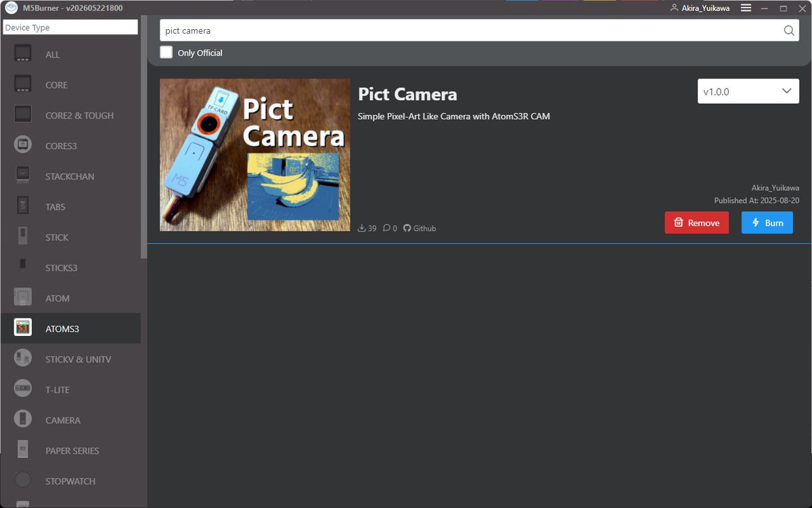The height and width of the screenshot is (508, 812).
Task: Click the search magnifier icon
Action: pyautogui.click(x=789, y=30)
